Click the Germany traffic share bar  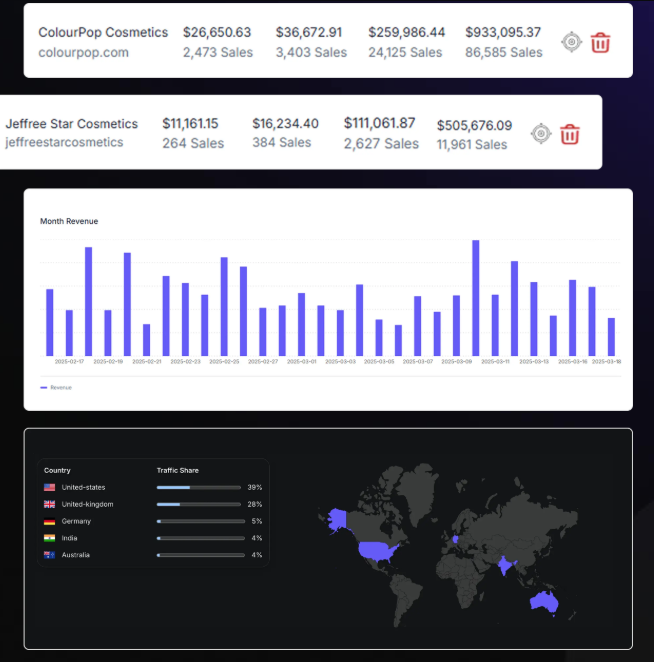201,521
